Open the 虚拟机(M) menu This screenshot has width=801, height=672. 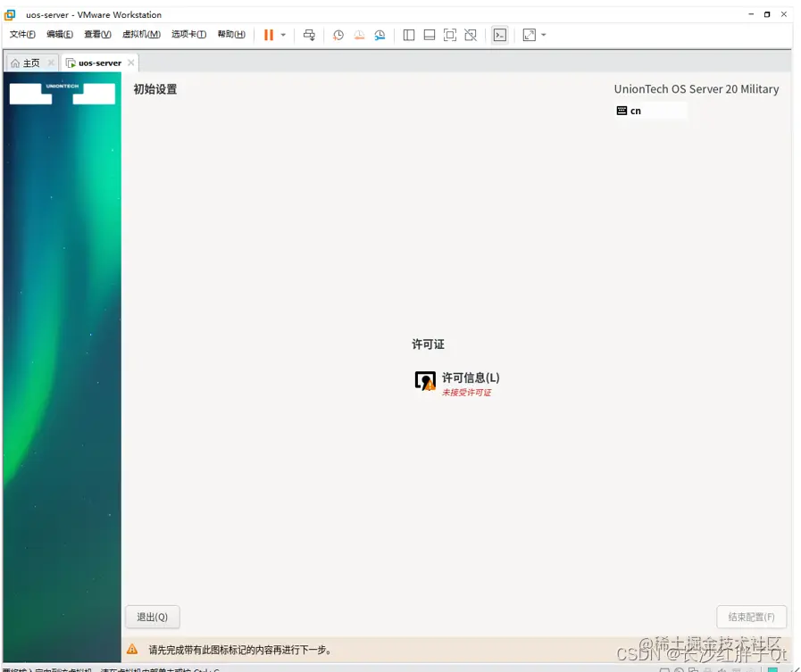140,34
